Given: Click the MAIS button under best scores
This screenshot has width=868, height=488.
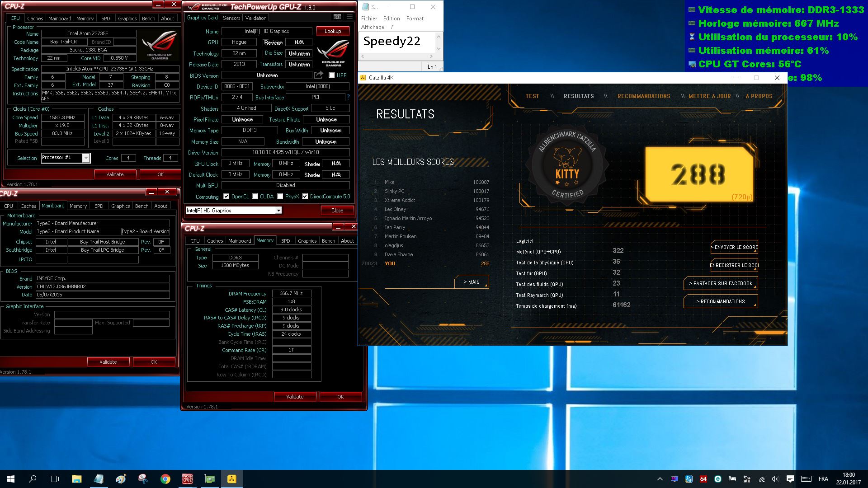Looking at the screenshot, I should coord(472,282).
